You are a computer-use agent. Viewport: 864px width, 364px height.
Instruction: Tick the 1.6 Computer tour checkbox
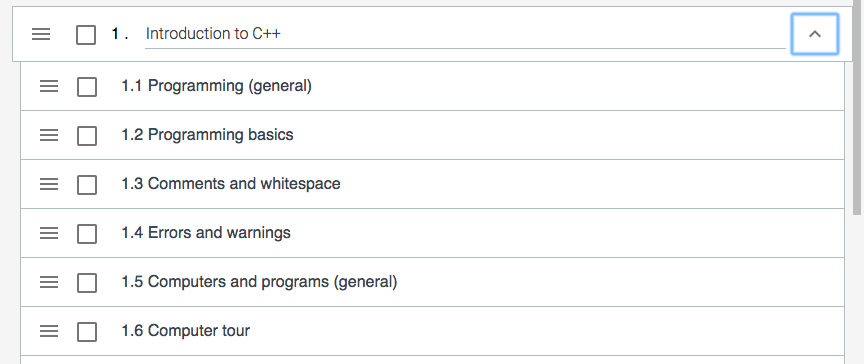tap(87, 332)
